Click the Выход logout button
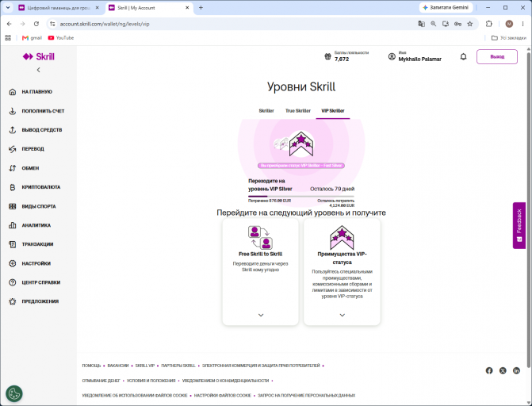The width and height of the screenshot is (532, 406). pos(497,56)
